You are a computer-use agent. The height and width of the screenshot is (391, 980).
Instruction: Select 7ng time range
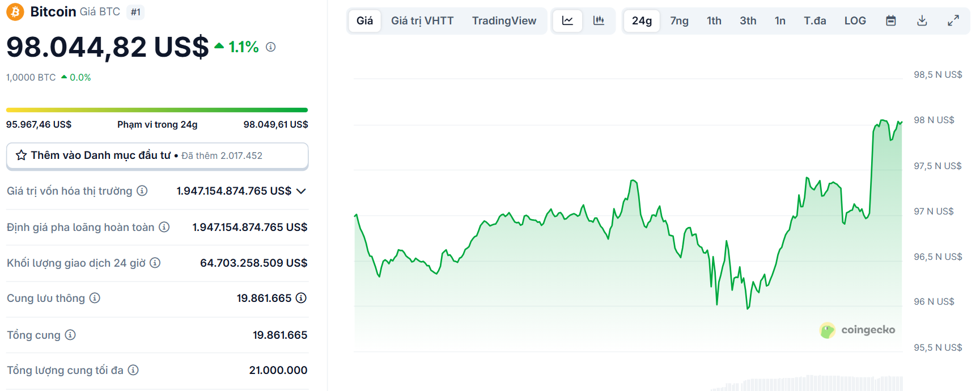[680, 21]
